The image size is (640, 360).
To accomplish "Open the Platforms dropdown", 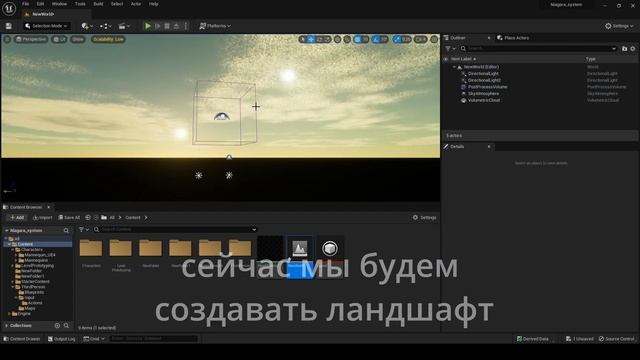I will click(215, 26).
